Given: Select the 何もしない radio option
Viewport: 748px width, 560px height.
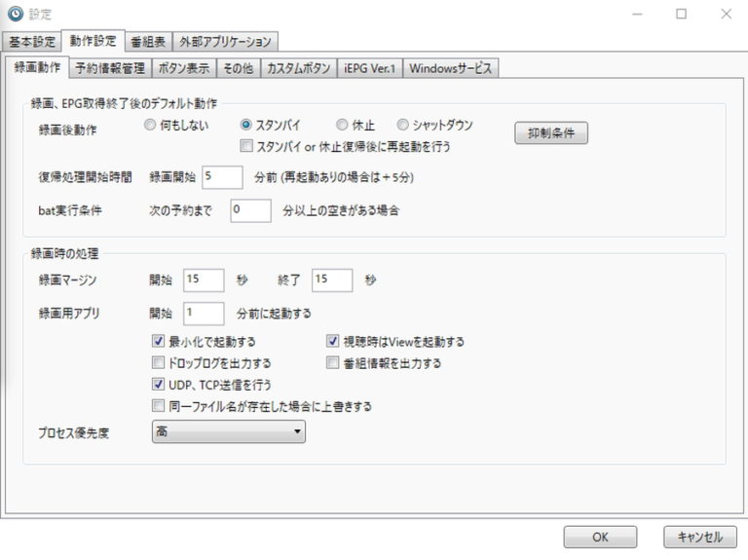Looking at the screenshot, I should point(150,126).
